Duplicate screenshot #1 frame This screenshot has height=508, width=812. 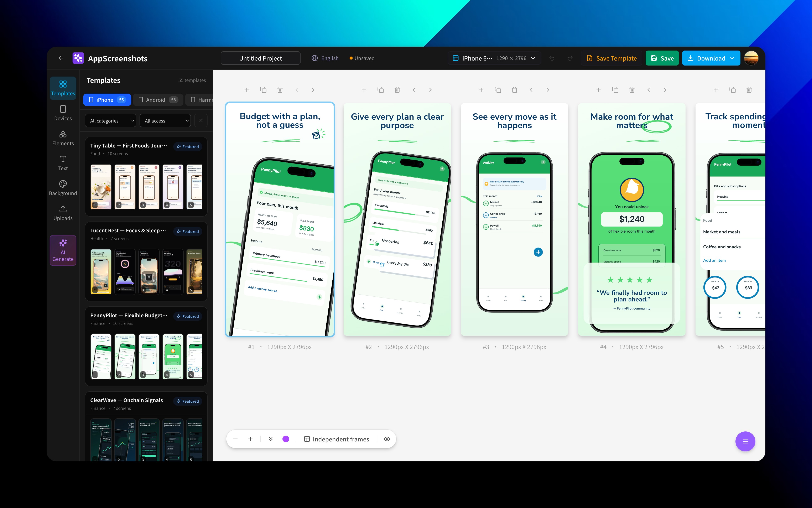[x=263, y=90]
